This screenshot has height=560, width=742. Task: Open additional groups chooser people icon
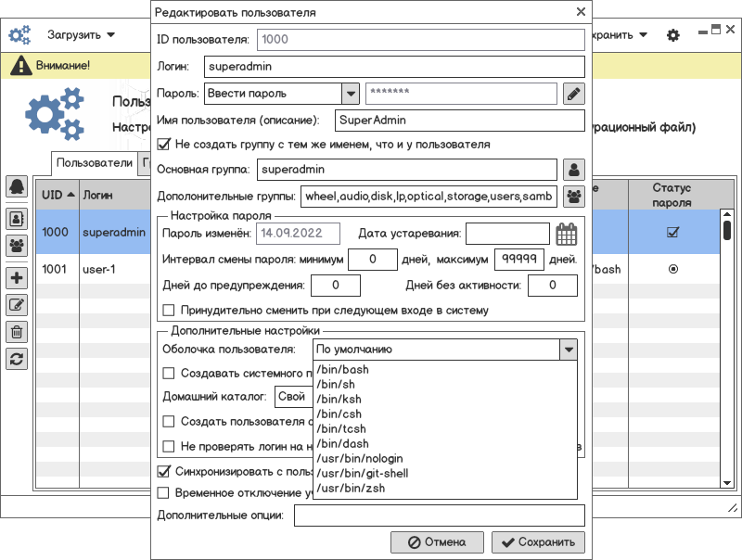click(x=573, y=197)
